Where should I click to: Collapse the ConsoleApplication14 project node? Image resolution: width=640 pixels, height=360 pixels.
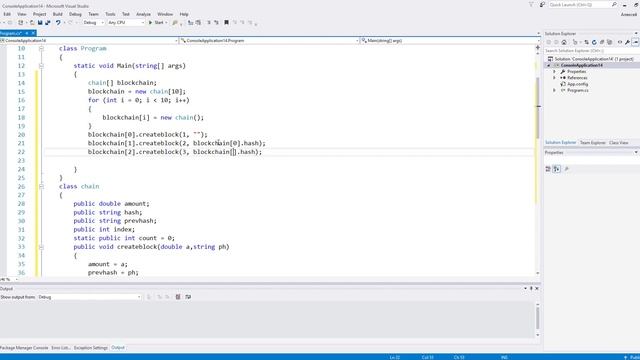click(x=549, y=65)
